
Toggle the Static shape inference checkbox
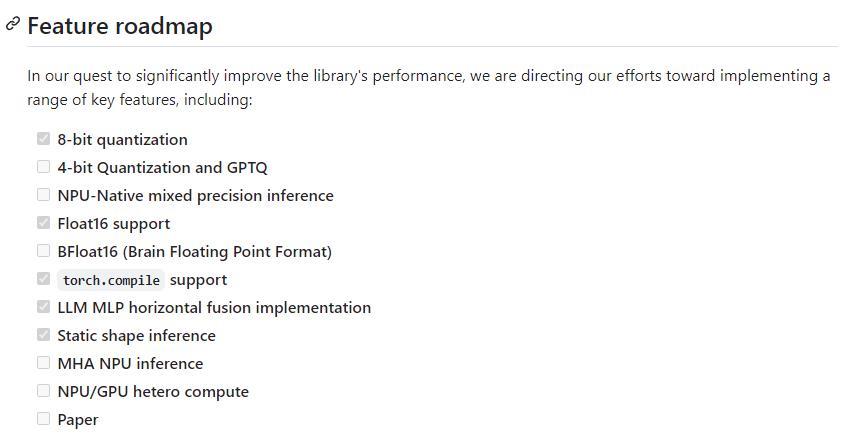coord(43,335)
